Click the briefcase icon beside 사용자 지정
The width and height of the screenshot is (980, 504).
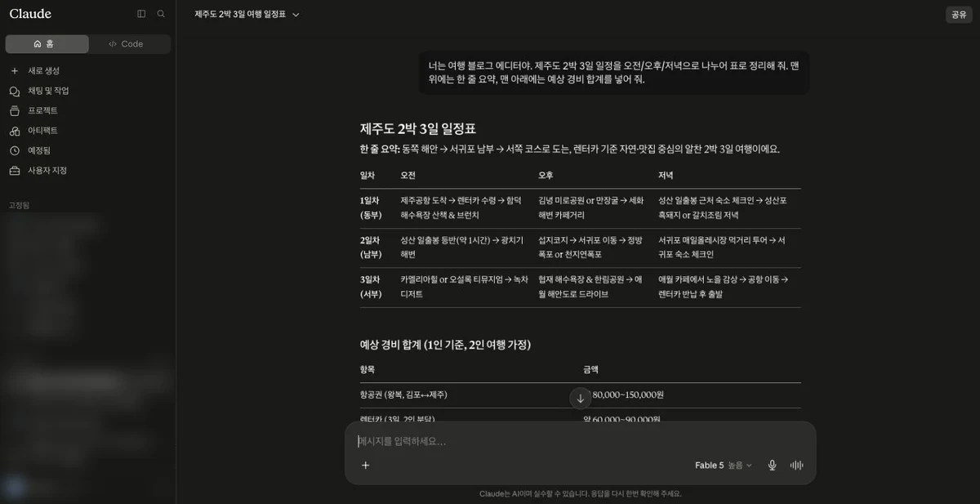tap(14, 171)
